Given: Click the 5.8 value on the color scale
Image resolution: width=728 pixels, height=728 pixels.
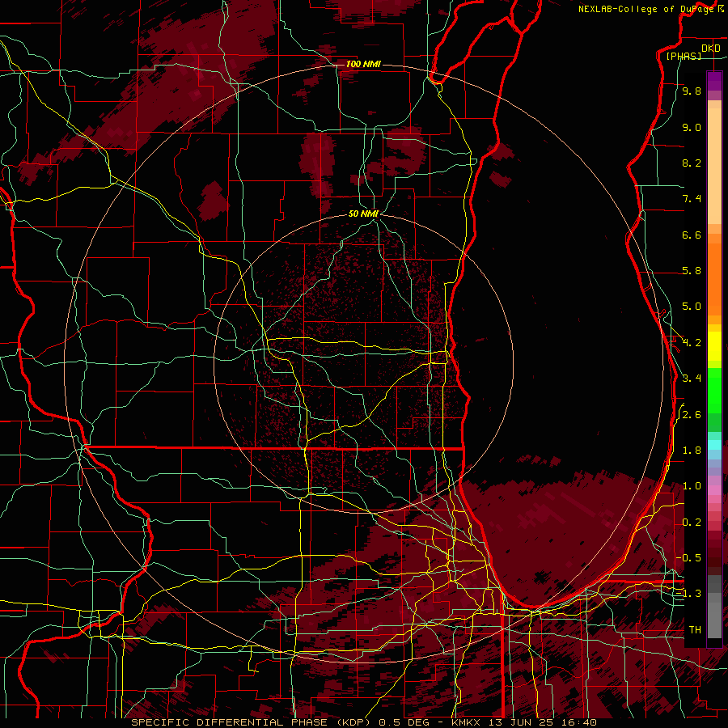Looking at the screenshot, I should click(x=692, y=271).
